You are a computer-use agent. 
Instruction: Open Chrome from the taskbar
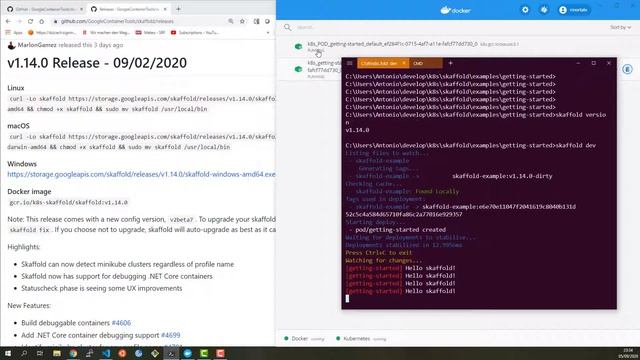(73, 353)
